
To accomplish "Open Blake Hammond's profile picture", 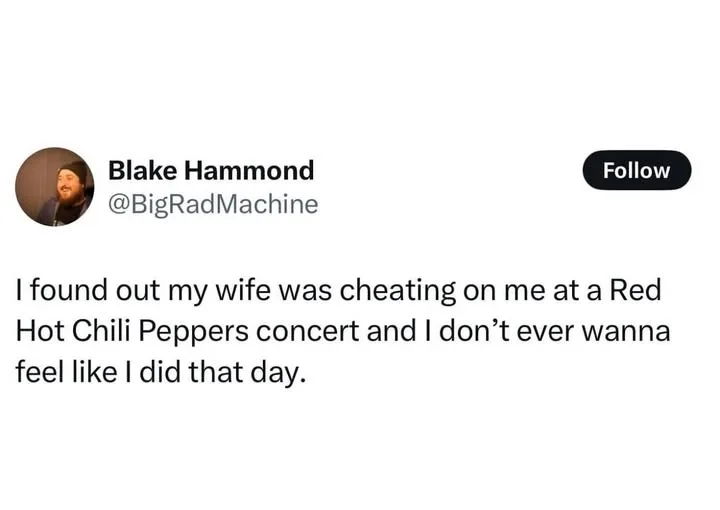I will tap(55, 187).
